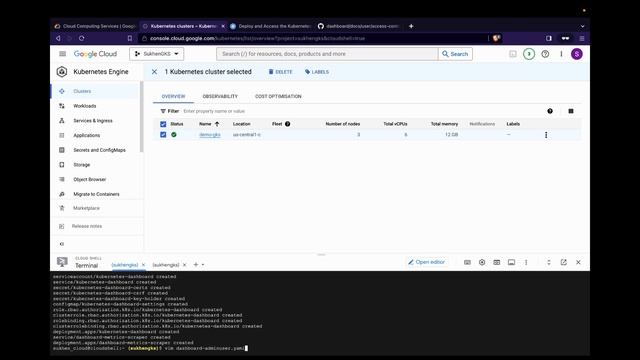The width and height of the screenshot is (640, 360).
Task: Close the second (sukhengks) terminal tab
Action: 184,265
